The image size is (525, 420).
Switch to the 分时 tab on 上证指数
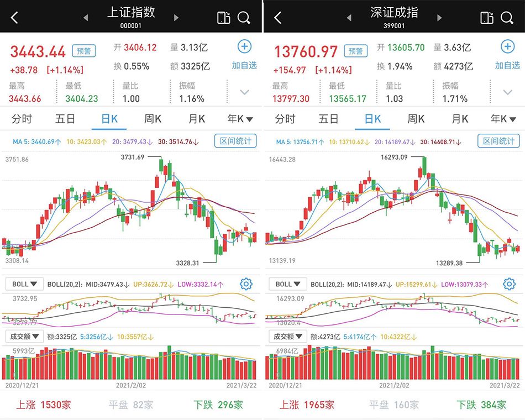click(x=21, y=119)
